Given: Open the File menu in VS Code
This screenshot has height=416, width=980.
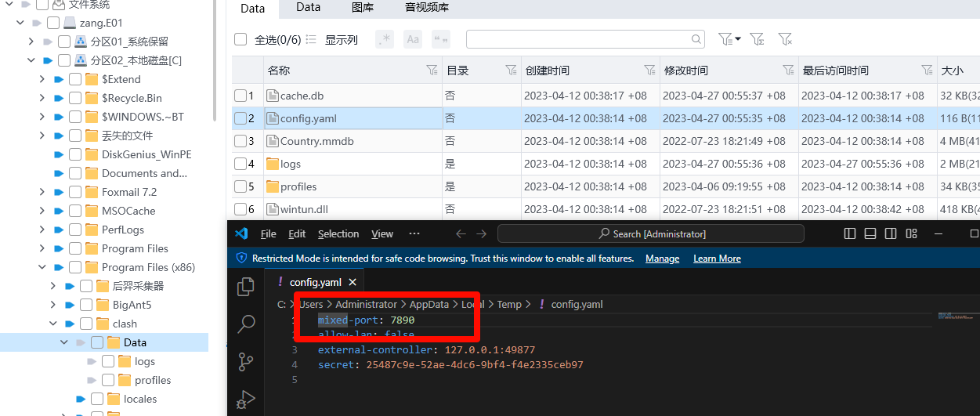Looking at the screenshot, I should (x=268, y=233).
